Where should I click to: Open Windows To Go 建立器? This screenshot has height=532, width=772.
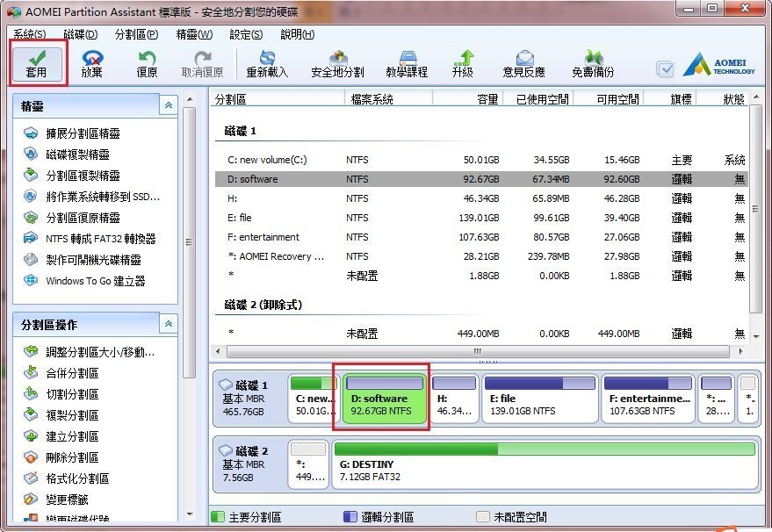pos(84,281)
